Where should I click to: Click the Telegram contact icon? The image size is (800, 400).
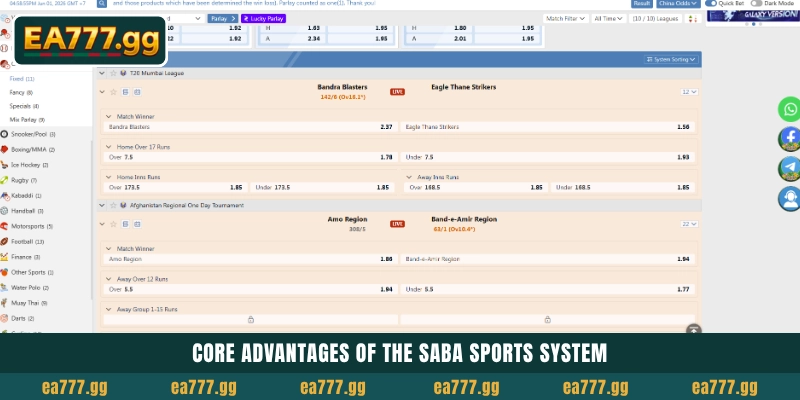790,169
